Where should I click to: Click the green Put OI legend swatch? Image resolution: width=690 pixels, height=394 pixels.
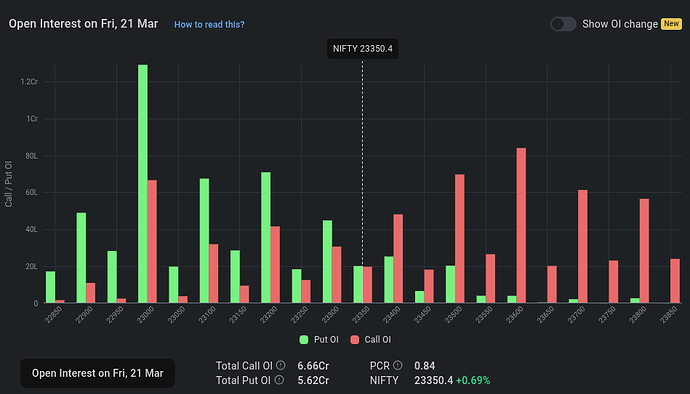(x=304, y=339)
